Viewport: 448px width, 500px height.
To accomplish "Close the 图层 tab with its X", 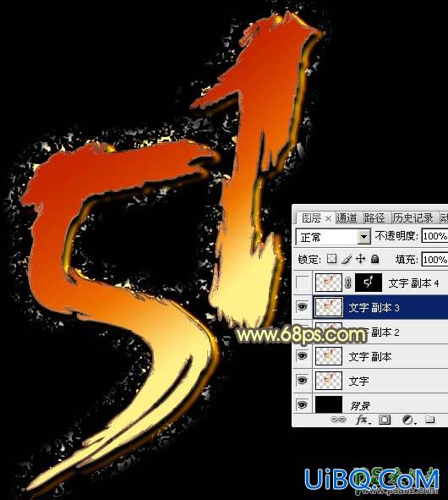I will click(x=328, y=219).
